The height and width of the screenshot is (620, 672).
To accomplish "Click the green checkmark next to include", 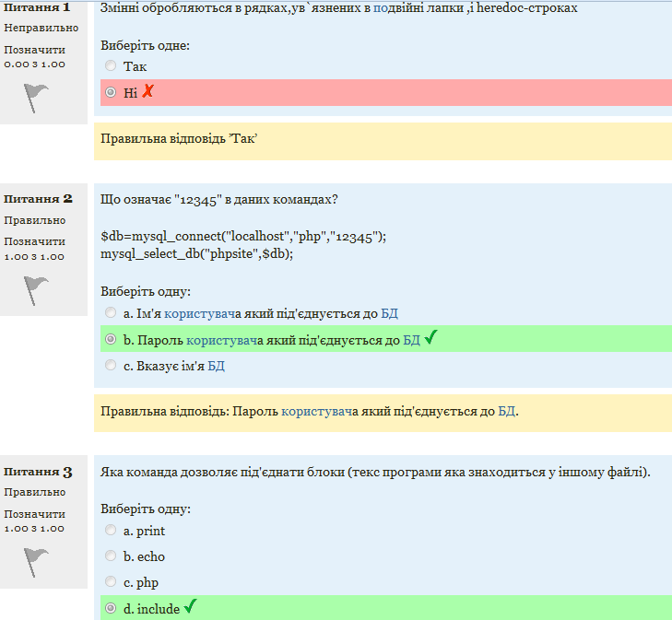I will (x=190, y=606).
